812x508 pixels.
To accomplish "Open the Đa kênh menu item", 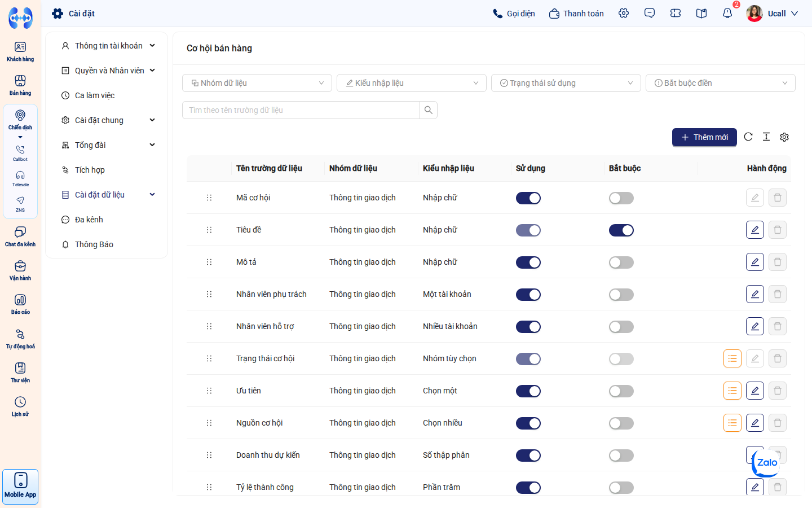I will [107, 220].
